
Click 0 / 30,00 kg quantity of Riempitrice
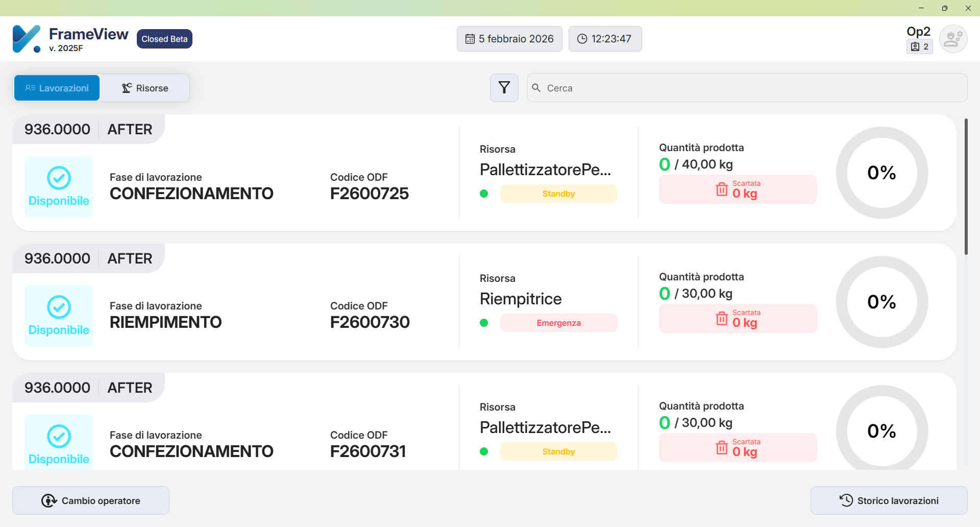696,294
